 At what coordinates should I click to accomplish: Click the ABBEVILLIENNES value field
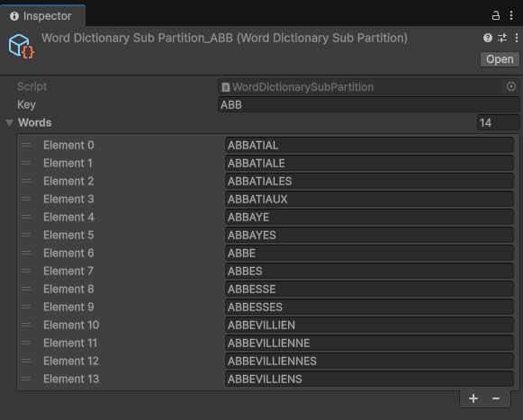(369, 361)
